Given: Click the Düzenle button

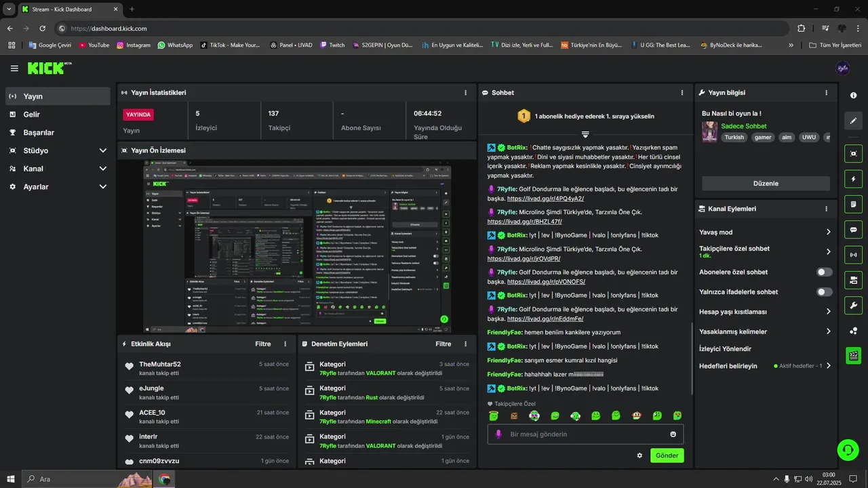Looking at the screenshot, I should click(766, 184).
